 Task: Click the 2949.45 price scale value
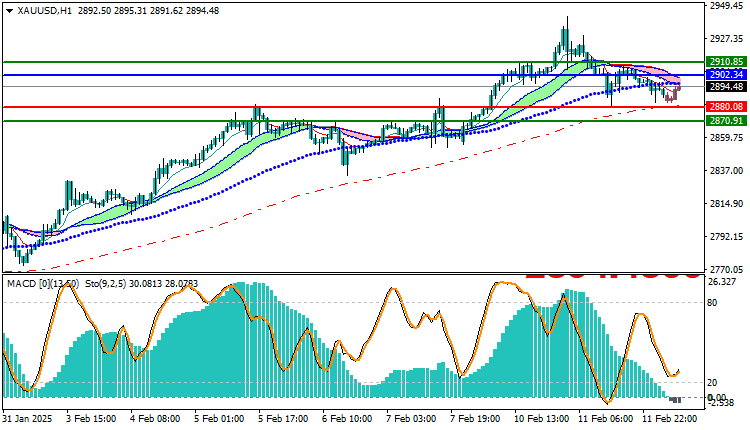coord(726,6)
